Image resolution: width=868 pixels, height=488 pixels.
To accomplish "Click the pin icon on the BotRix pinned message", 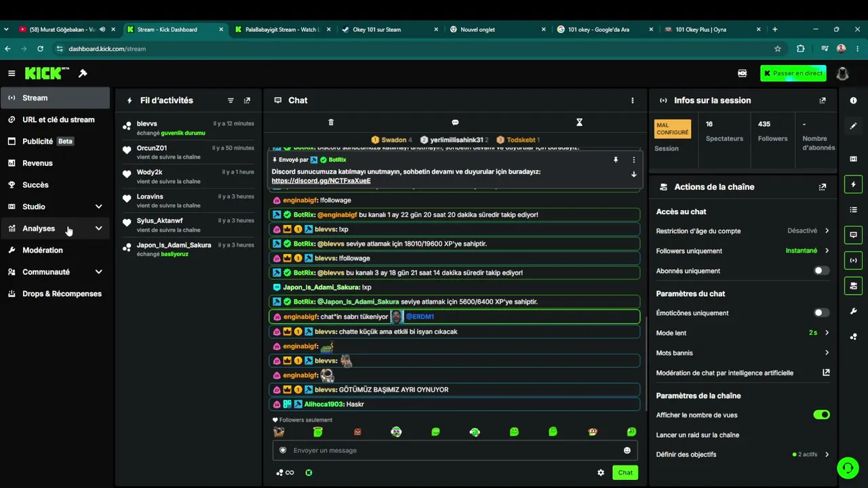I will tap(616, 160).
